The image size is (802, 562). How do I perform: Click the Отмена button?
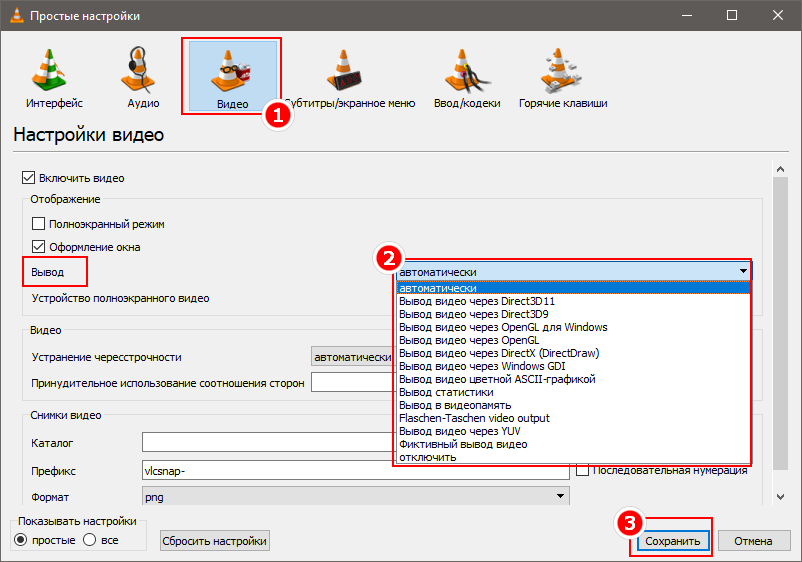click(x=753, y=541)
